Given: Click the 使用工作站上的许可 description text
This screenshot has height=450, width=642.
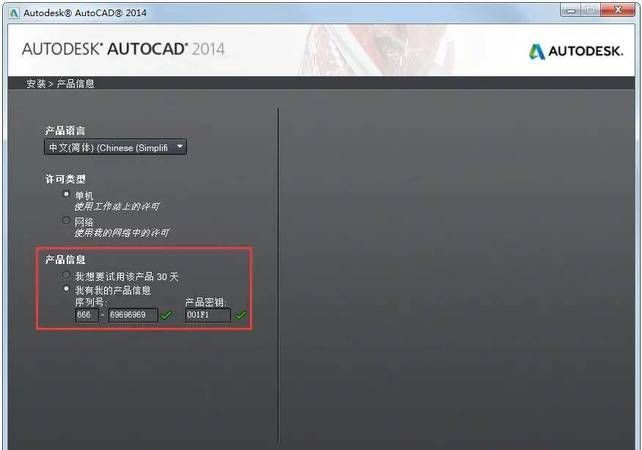Looking at the screenshot, I should 117,206.
